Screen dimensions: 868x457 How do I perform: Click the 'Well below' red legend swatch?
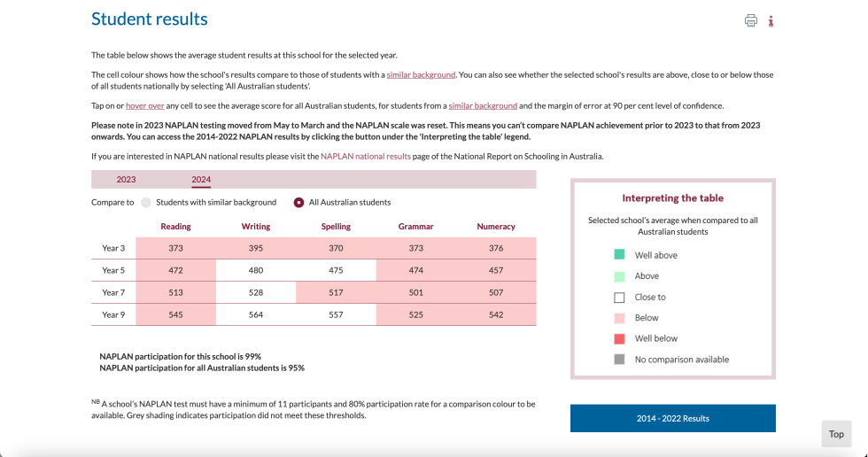[619, 338]
